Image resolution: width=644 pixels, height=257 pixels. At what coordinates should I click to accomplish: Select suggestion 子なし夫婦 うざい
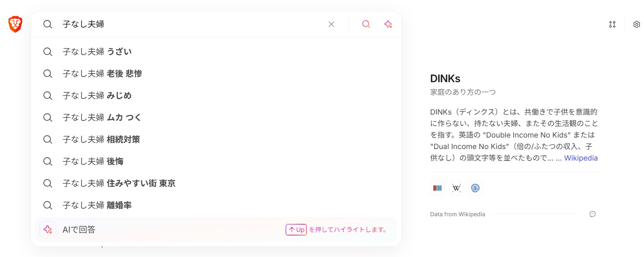(97, 52)
